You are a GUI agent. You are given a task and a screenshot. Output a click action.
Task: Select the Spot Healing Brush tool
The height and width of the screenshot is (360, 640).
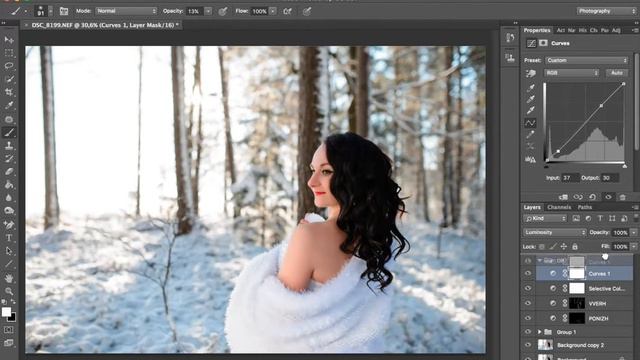tap(9, 119)
